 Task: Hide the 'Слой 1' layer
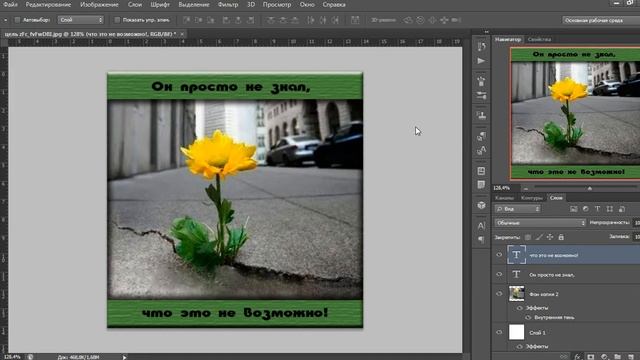[499, 332]
